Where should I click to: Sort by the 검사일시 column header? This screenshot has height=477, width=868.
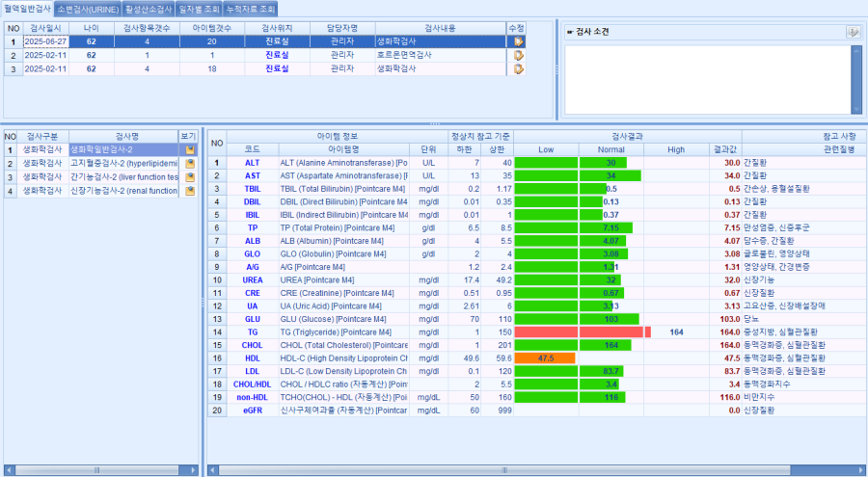45,28
